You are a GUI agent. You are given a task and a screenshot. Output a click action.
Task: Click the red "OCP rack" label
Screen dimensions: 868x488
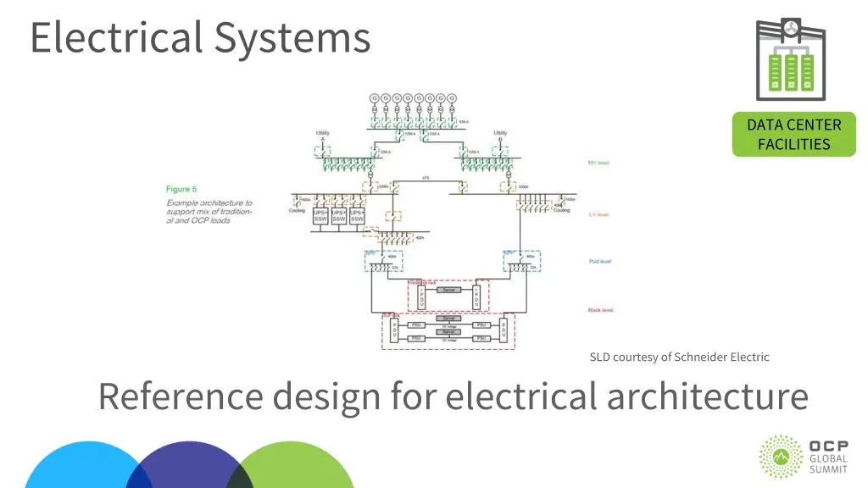[x=390, y=315]
